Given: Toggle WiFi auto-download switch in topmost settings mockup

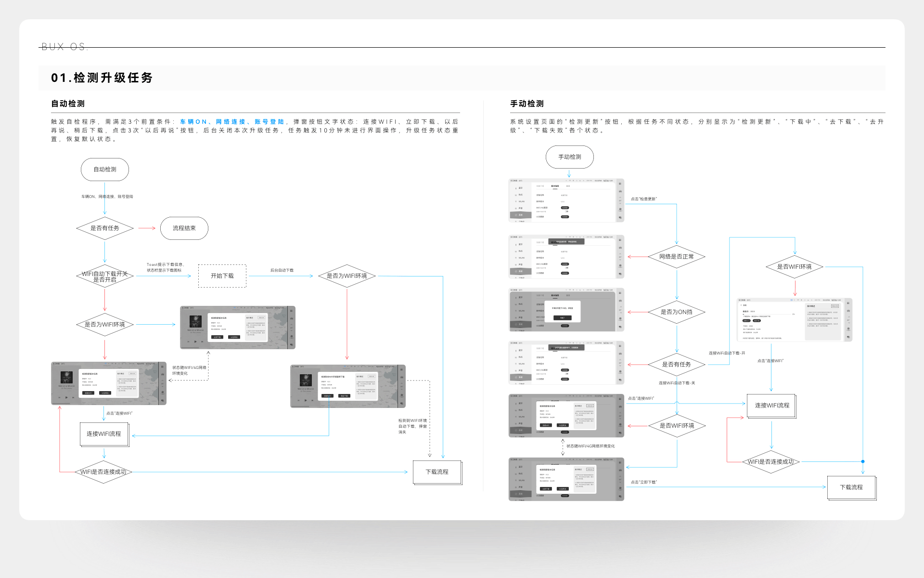Looking at the screenshot, I should tap(566, 211).
